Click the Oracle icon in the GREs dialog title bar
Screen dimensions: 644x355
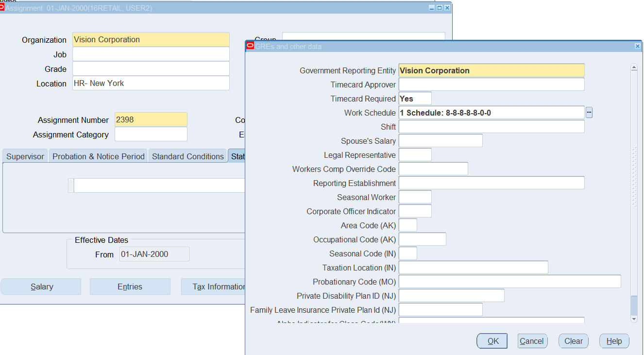click(x=250, y=46)
